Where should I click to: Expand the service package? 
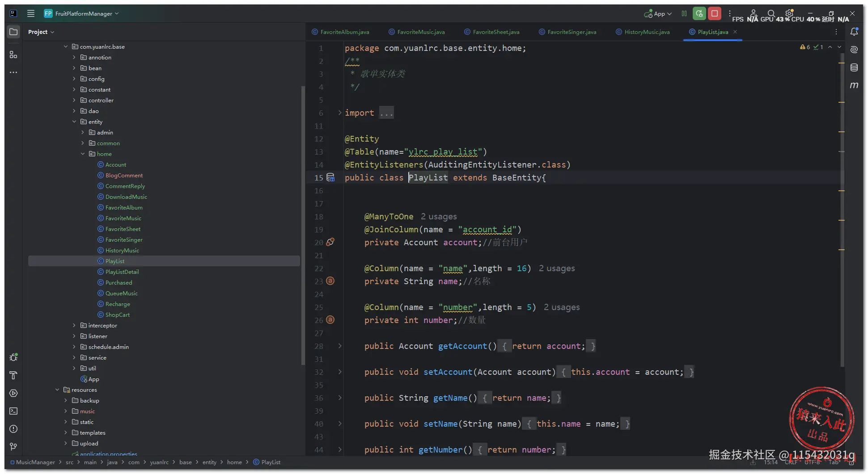(x=74, y=357)
